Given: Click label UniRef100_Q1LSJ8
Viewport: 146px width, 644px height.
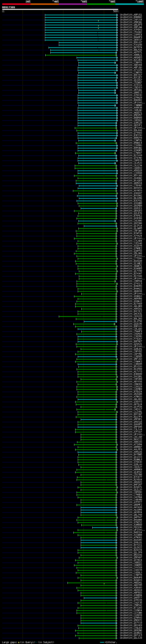Looking at the screenshot, I should point(131,638).
